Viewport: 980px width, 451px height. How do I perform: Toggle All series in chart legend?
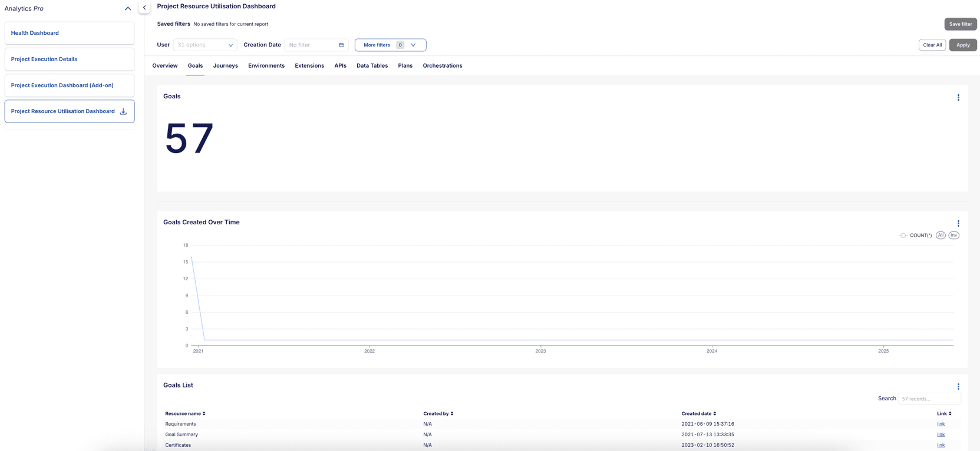(x=941, y=236)
